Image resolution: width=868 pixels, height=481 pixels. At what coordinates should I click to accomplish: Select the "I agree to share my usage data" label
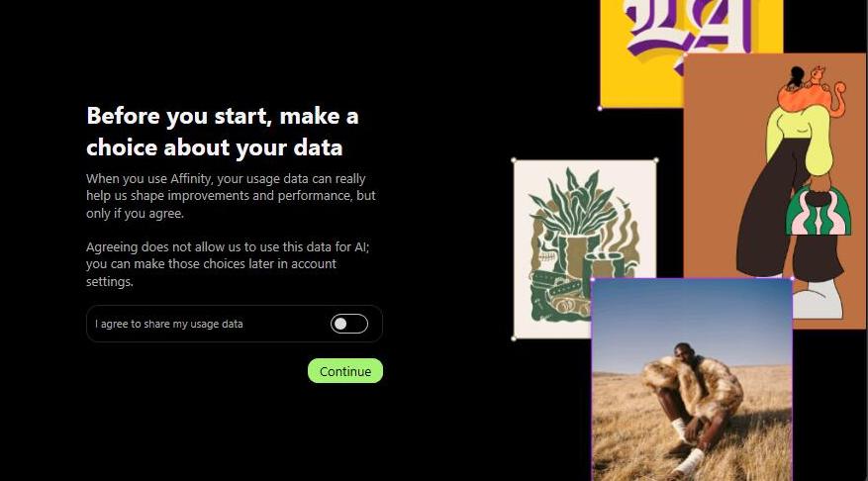click(169, 324)
